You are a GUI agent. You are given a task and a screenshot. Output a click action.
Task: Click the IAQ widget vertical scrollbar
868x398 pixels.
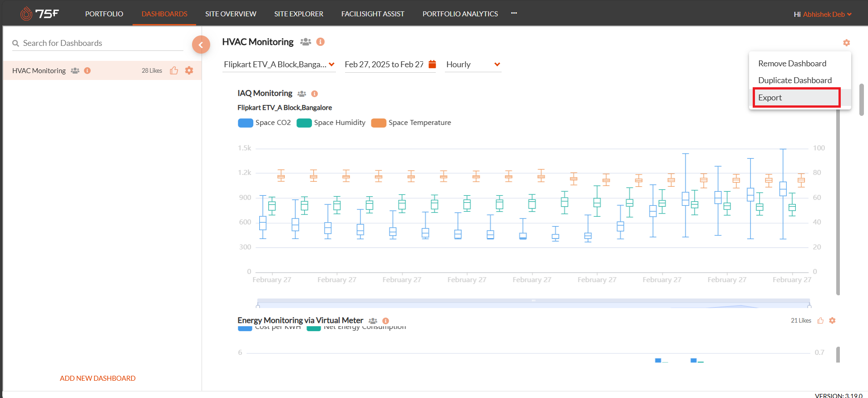point(838,202)
